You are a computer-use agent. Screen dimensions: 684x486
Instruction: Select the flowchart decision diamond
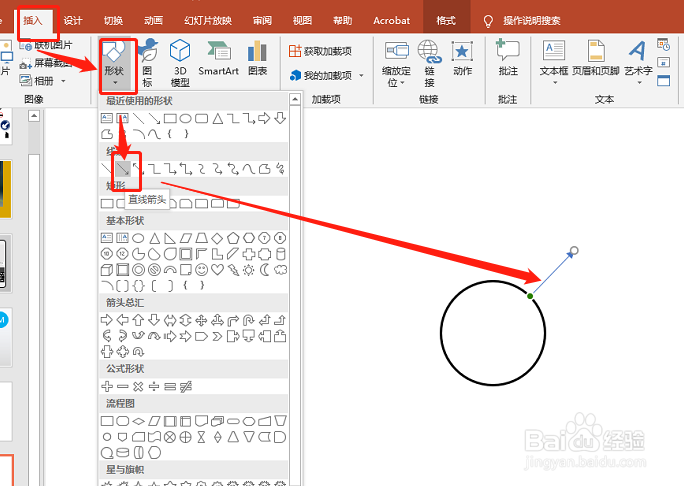pos(138,421)
